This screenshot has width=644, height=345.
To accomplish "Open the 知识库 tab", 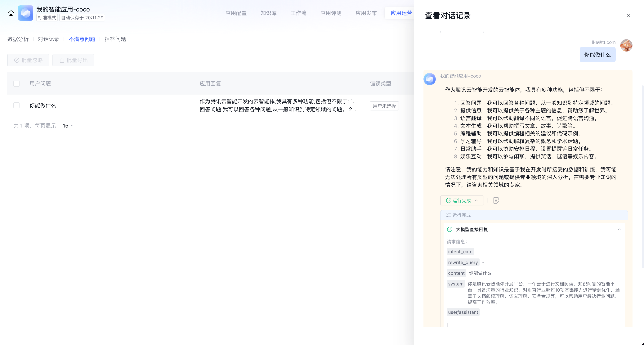I will tap(269, 13).
